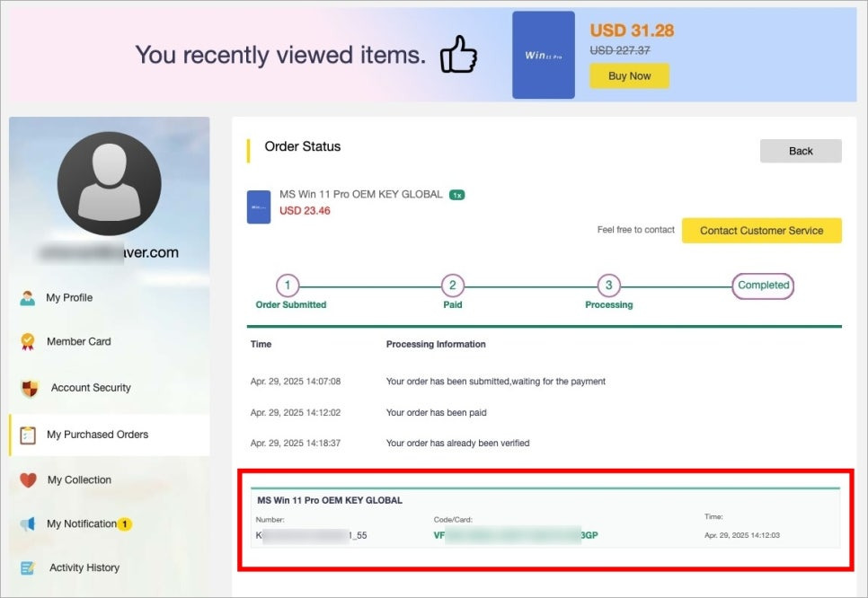Open My Collection in sidebar
This screenshot has width=868, height=598.
[79, 479]
